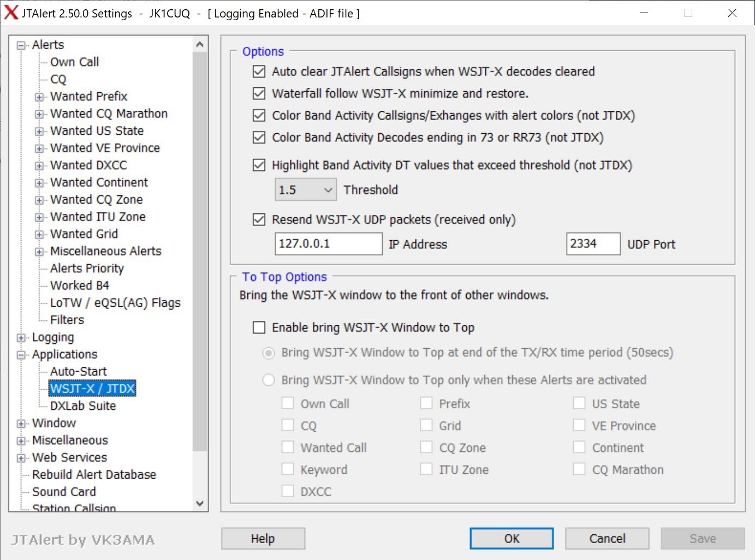Select Own Call in settings tree
The height and width of the screenshot is (560, 755).
point(74,62)
